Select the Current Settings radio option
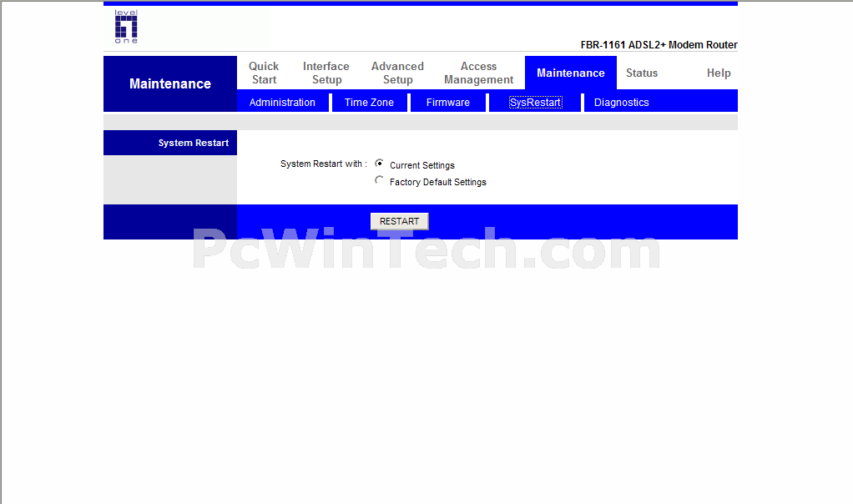Screen dimensions: 853x504 point(379,163)
